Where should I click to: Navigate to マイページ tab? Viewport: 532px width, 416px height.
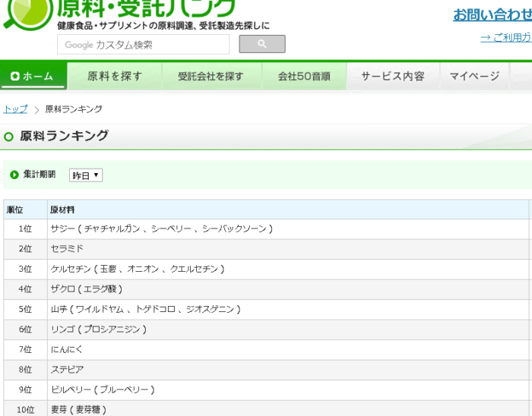pos(474,76)
